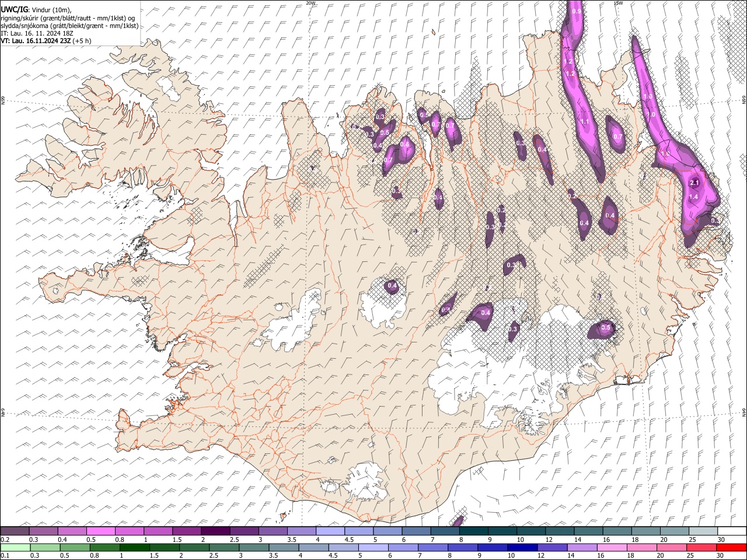Click the 0.4 label on the central glacier
The height and width of the screenshot is (560, 747).
[393, 286]
